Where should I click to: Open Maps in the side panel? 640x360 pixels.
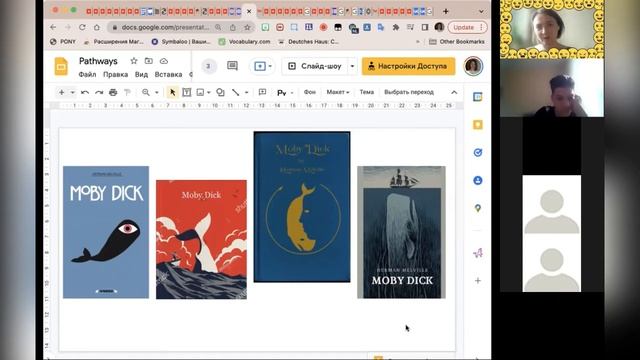[x=478, y=208]
